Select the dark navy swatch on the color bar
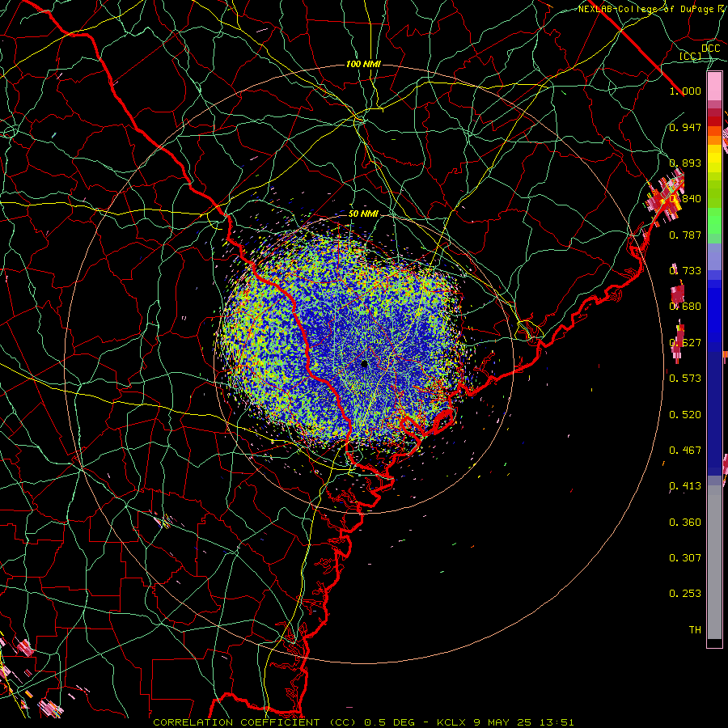 coord(714,408)
